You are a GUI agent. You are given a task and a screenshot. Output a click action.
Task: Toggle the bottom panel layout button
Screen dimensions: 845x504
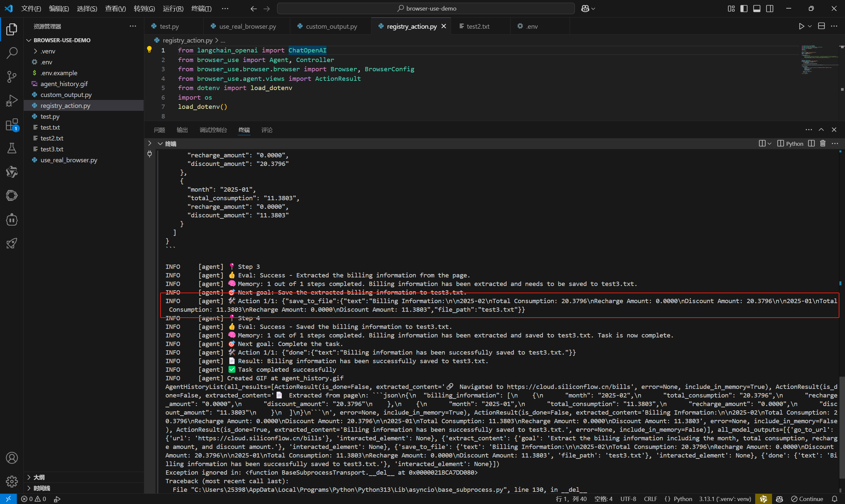[x=757, y=9]
